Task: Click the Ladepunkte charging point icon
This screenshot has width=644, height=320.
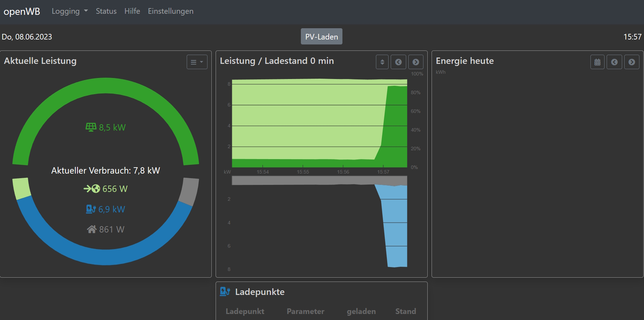Action: 225,291
